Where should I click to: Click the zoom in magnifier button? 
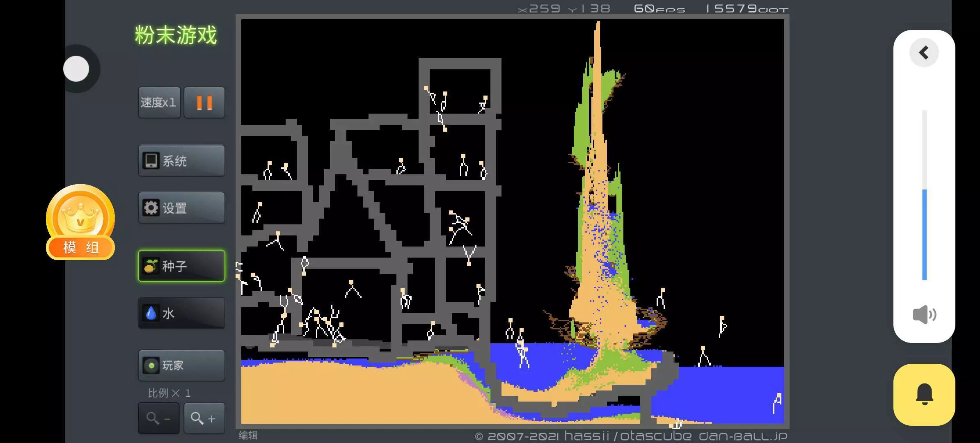(x=204, y=418)
